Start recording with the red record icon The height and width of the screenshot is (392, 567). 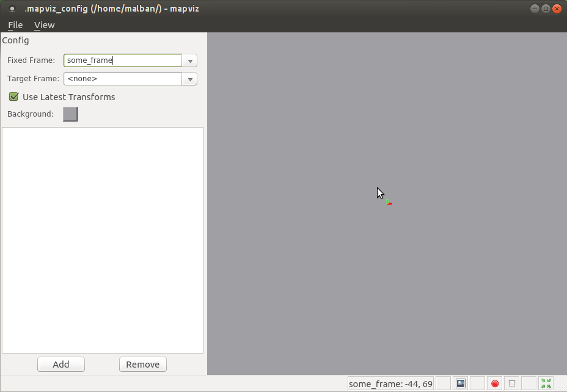pos(494,383)
